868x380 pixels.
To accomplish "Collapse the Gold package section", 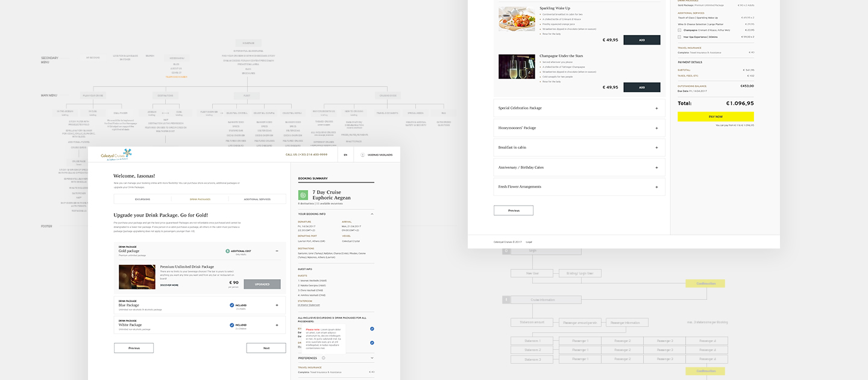I will 277,251.
